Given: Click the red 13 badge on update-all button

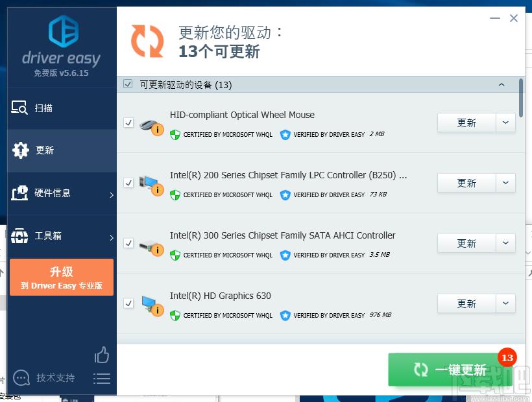Looking at the screenshot, I should (507, 357).
